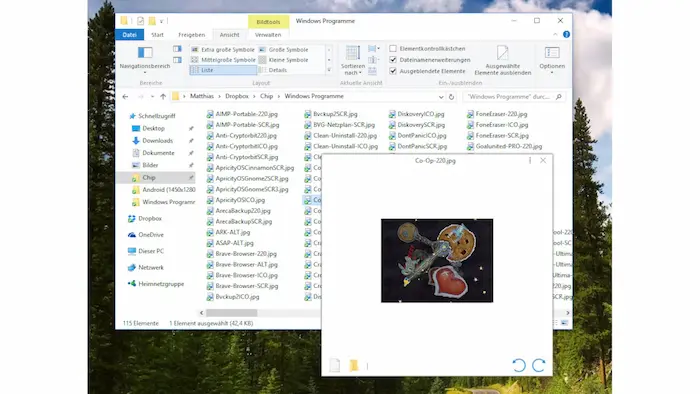This screenshot has height=394, width=700.
Task: Click the folder icon in preview window
Action: point(354,365)
